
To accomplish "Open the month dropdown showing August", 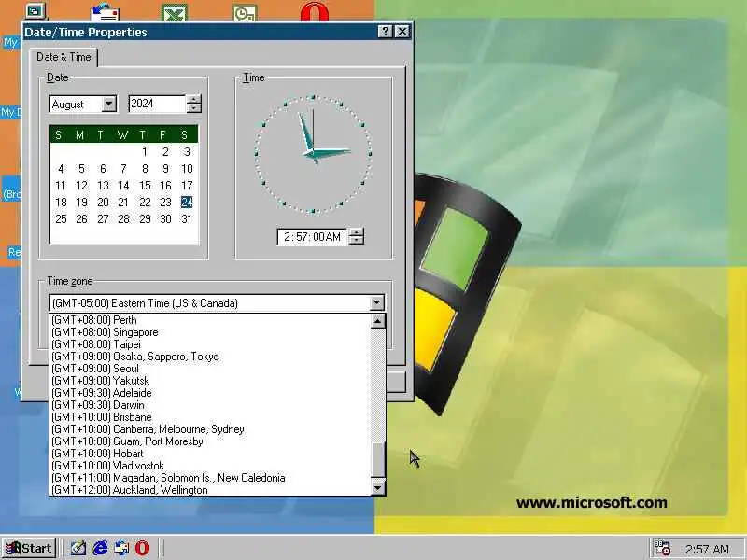I will (x=109, y=104).
